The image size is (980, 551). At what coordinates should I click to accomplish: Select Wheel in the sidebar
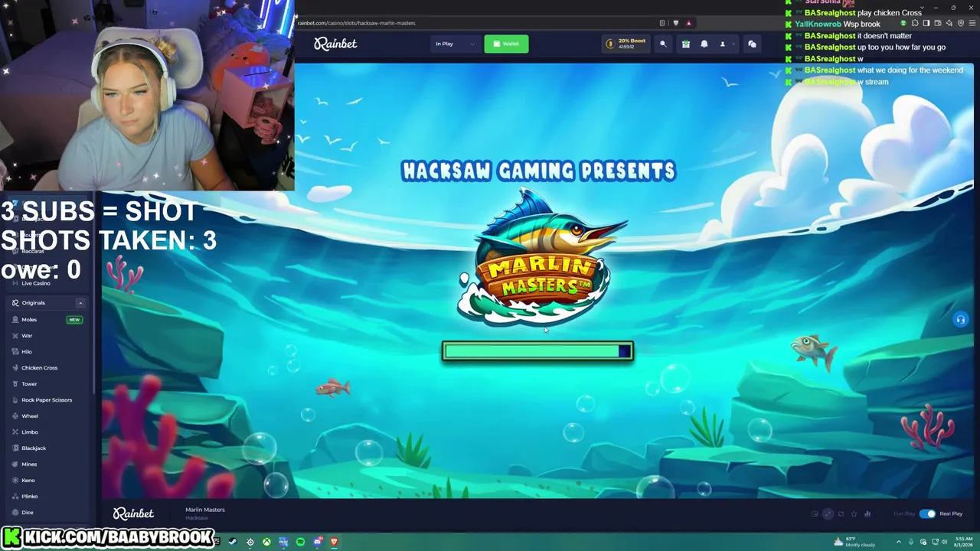[x=47, y=416]
